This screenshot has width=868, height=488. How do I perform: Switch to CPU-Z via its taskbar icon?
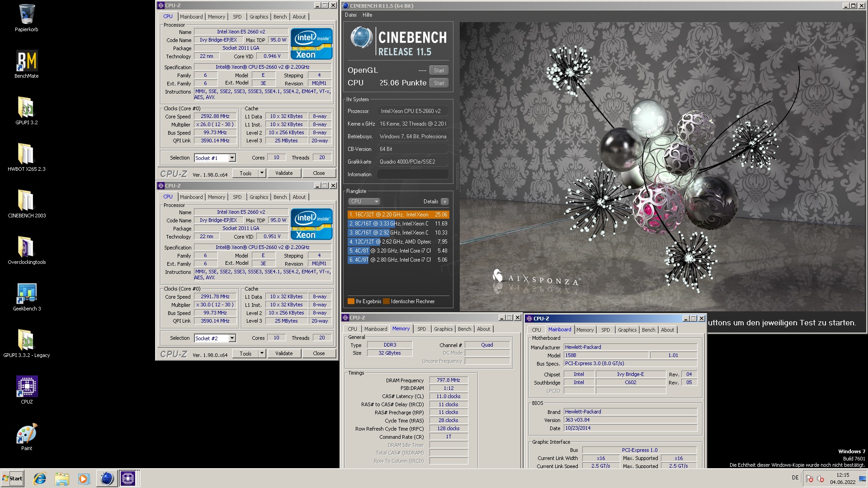(x=128, y=479)
